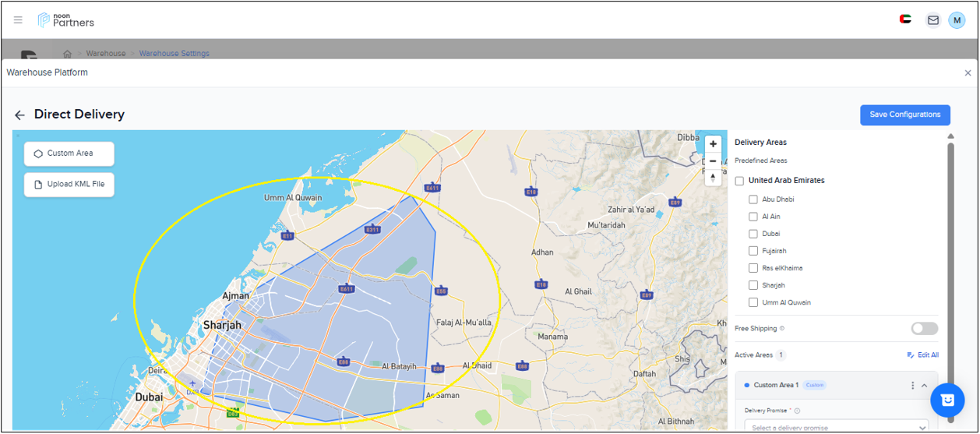Click the mail inbox icon
Screen dimensions: 980x434
pyautogui.click(x=932, y=20)
